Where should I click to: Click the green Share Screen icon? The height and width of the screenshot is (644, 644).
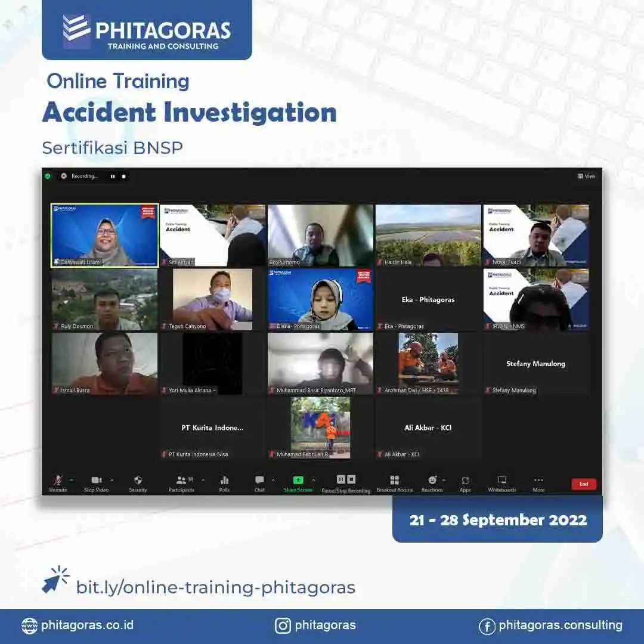(298, 479)
